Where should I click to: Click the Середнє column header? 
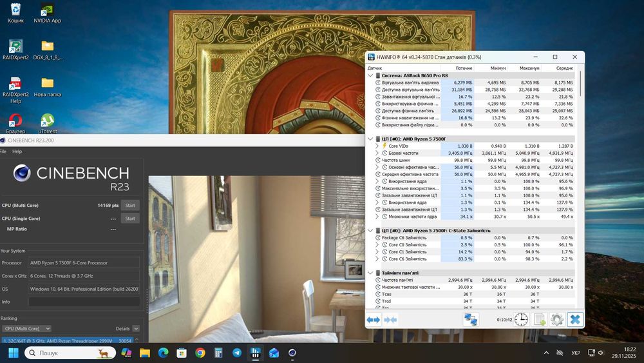[558, 68]
